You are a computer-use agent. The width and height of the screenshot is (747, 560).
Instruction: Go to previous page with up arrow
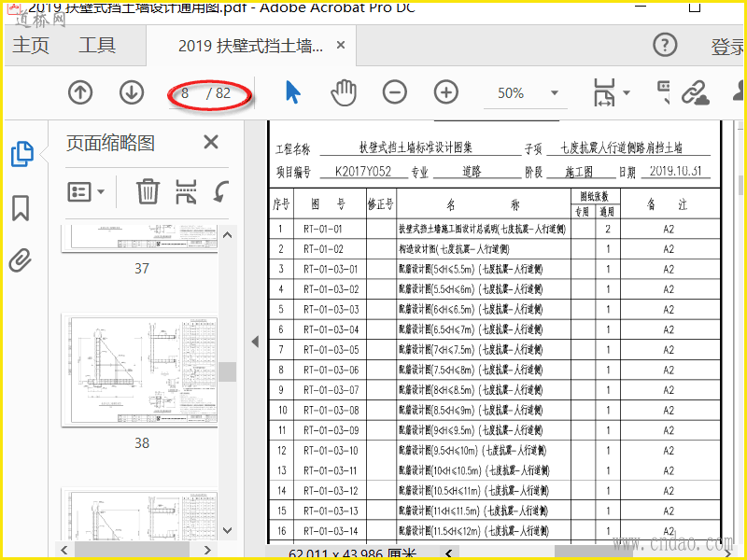pos(80,92)
